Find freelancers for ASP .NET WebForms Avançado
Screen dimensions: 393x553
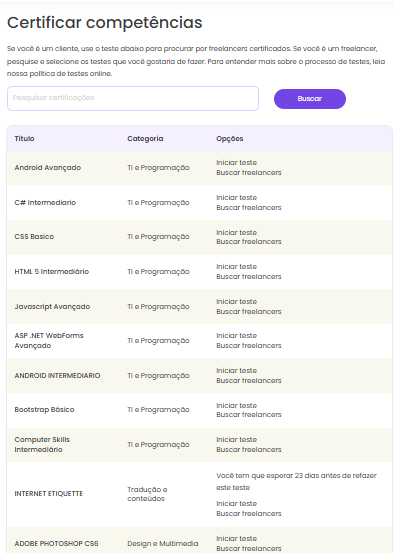click(249, 345)
